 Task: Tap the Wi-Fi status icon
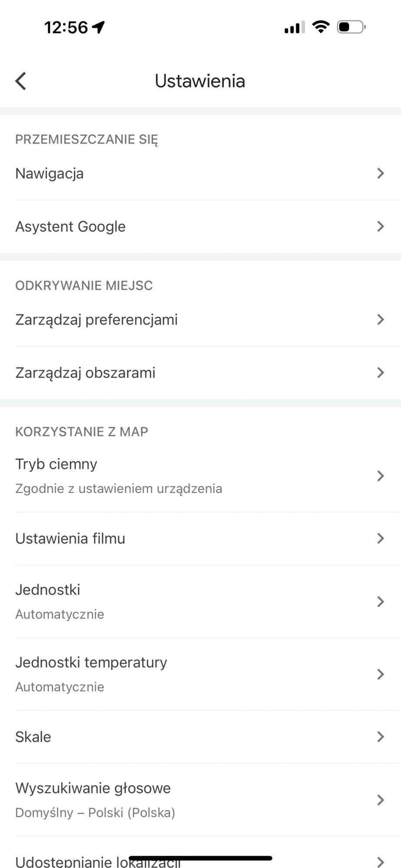[321, 27]
